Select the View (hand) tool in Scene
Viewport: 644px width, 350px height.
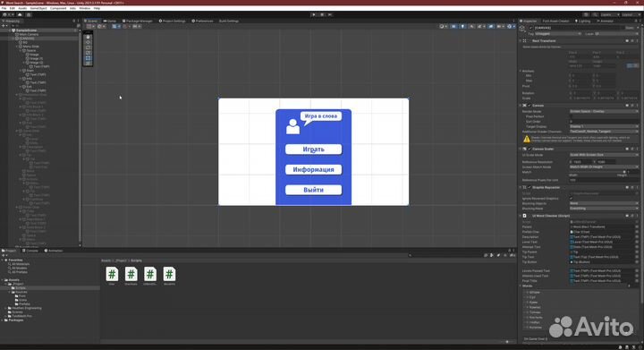(x=88, y=37)
